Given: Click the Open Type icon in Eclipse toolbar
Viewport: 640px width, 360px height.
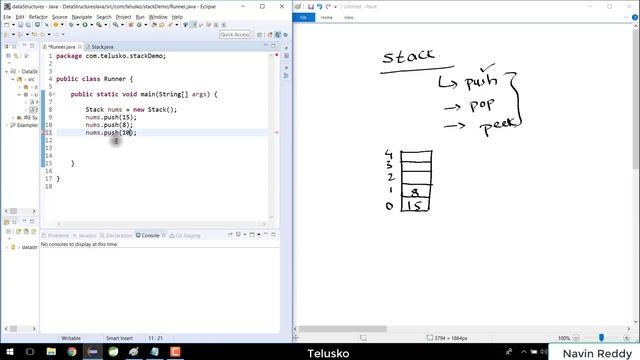Looking at the screenshot, I should (x=154, y=25).
